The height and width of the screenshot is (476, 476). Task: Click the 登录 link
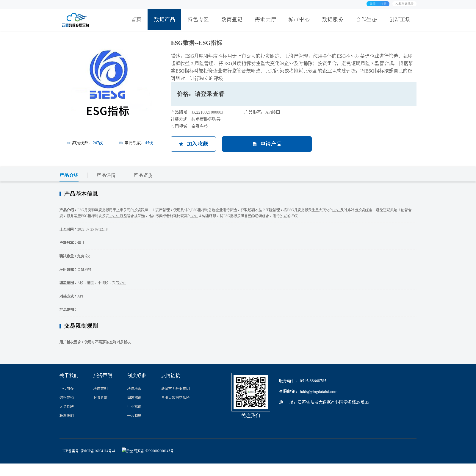tap(372, 4)
